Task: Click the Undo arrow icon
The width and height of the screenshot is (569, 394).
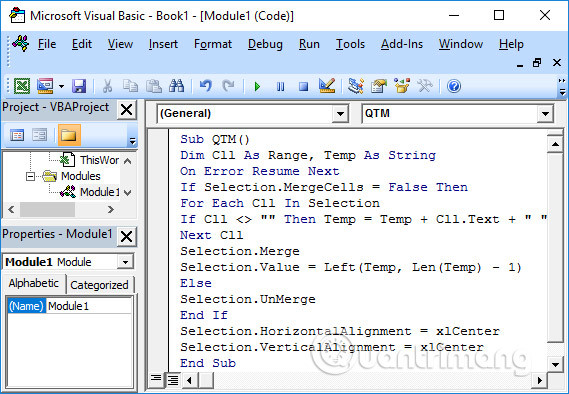Action: point(206,86)
